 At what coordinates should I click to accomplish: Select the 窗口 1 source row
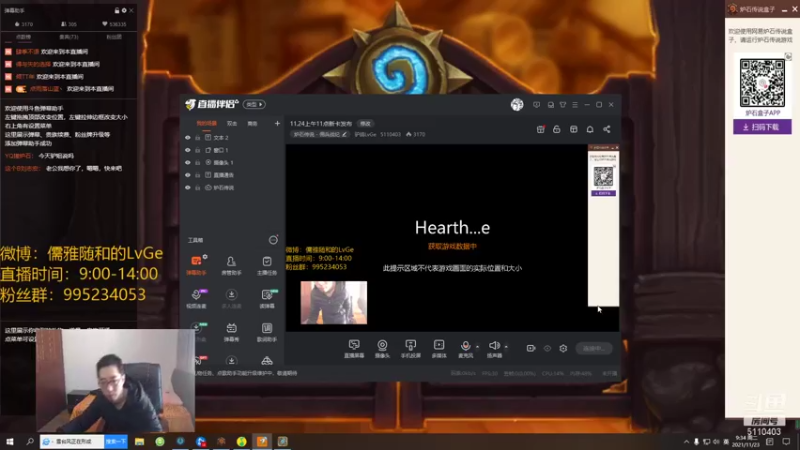click(x=232, y=150)
